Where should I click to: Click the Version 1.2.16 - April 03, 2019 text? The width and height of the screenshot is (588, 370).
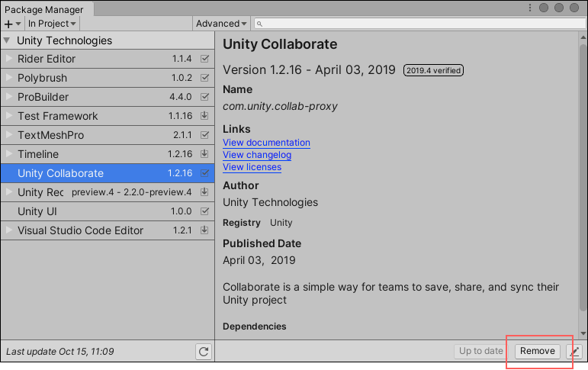click(309, 69)
